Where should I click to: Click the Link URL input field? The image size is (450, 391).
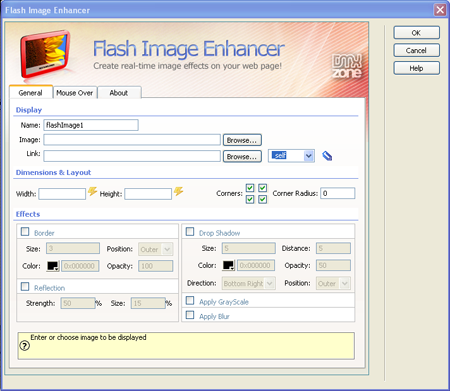click(132, 156)
